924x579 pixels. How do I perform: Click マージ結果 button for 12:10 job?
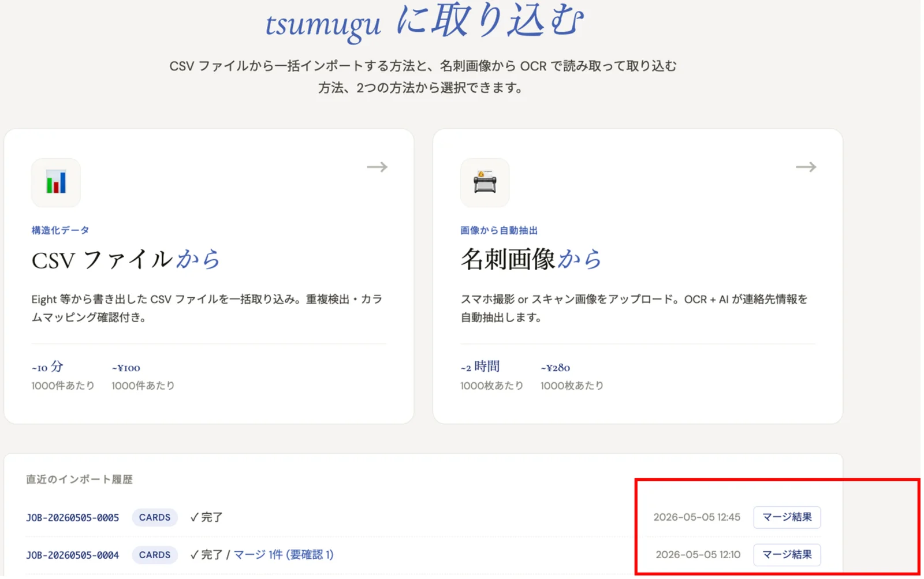tap(787, 555)
